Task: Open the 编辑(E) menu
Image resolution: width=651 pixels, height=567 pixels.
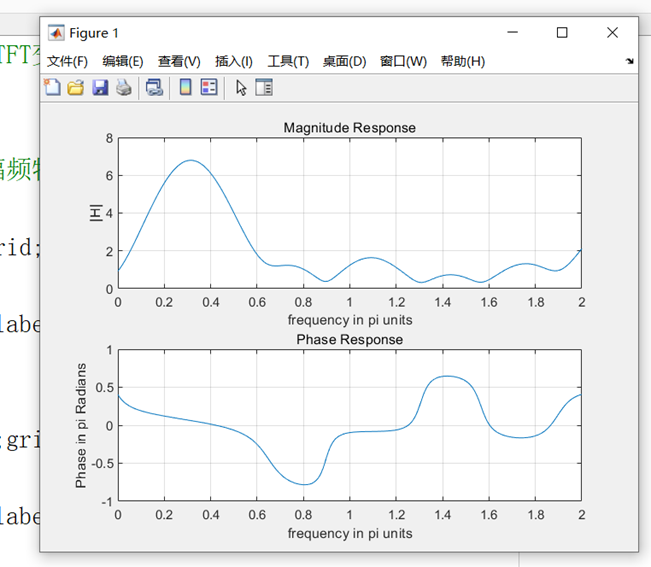Action: (x=123, y=61)
